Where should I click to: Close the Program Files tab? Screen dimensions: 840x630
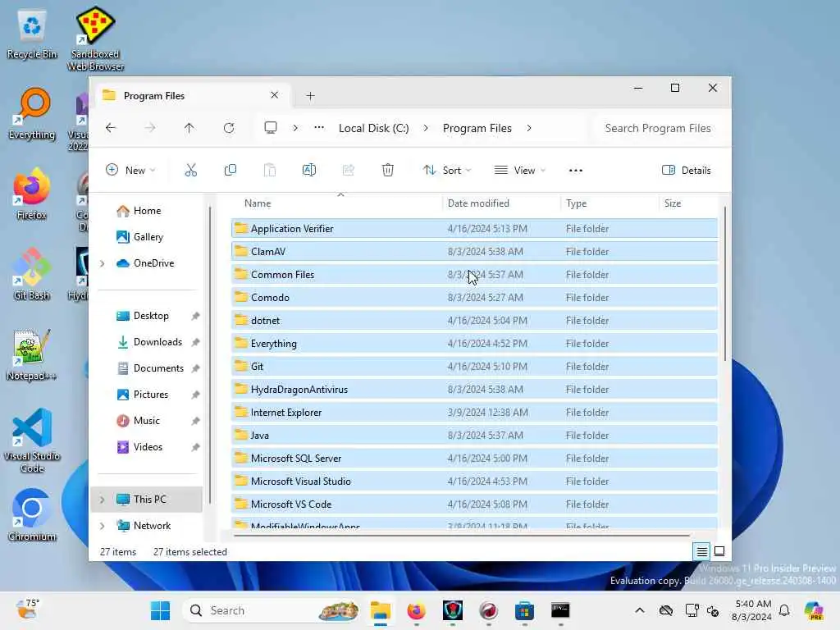tap(274, 95)
